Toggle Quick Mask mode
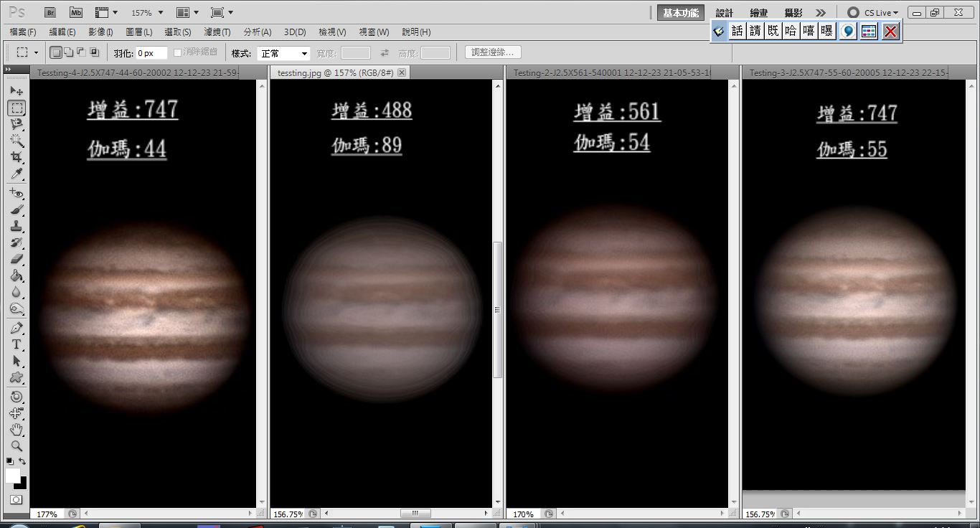Image resolution: width=980 pixels, height=528 pixels. [x=16, y=499]
